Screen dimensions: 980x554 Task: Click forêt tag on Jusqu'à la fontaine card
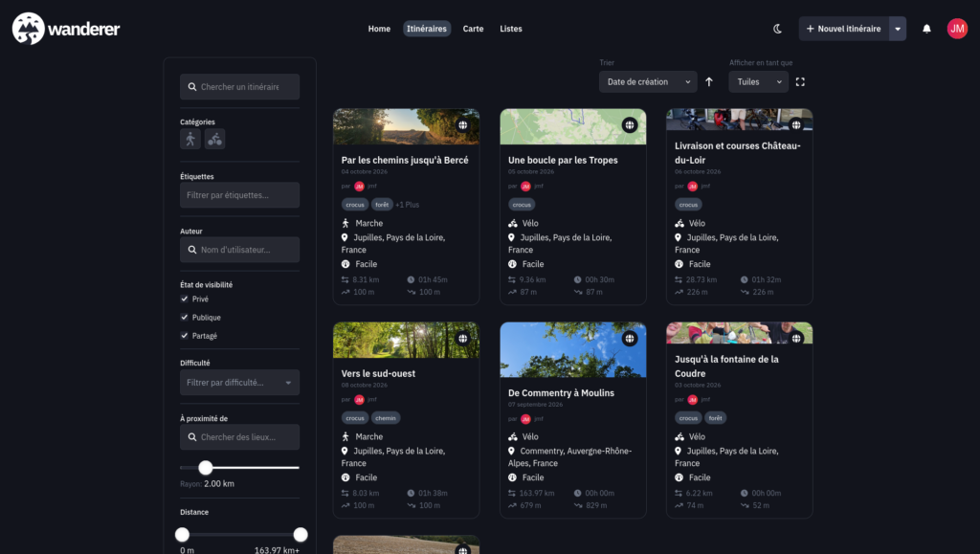click(715, 418)
